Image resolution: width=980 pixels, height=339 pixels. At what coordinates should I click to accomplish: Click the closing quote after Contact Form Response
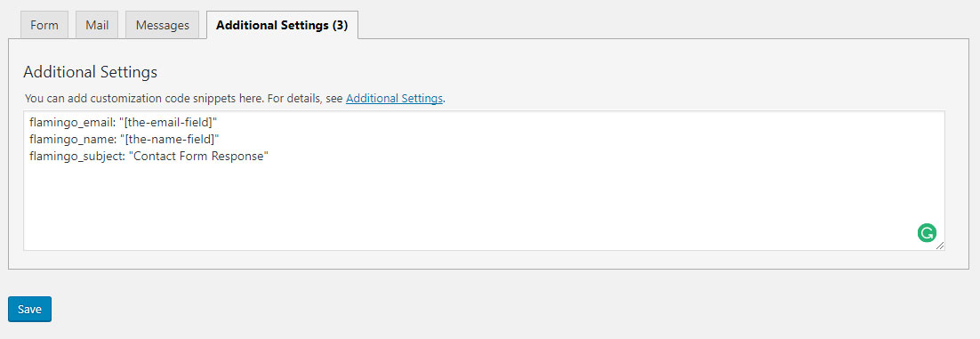tap(266, 153)
